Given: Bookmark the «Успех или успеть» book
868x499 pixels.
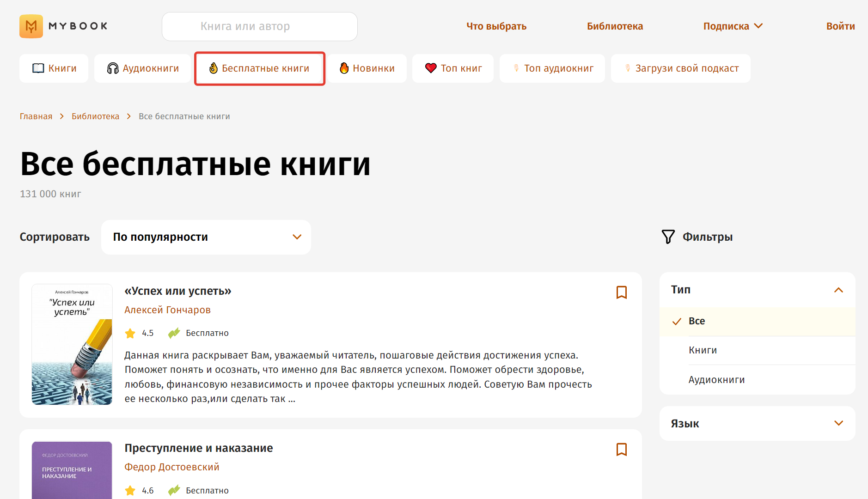Looking at the screenshot, I should click(x=622, y=292).
